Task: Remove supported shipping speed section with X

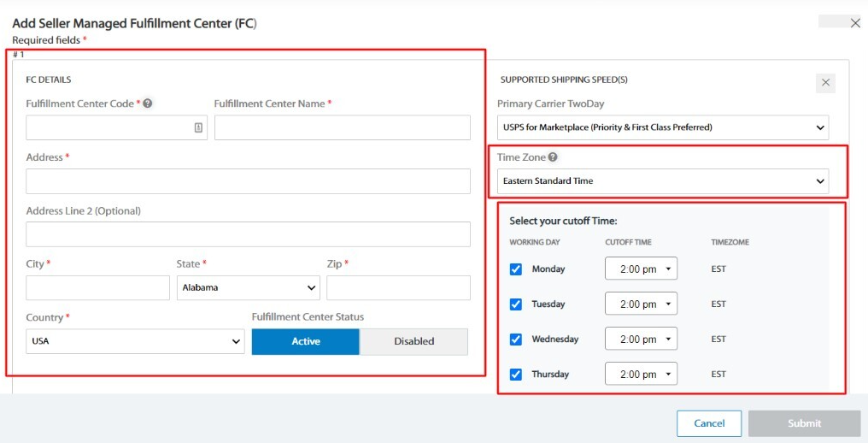Action: click(x=825, y=83)
